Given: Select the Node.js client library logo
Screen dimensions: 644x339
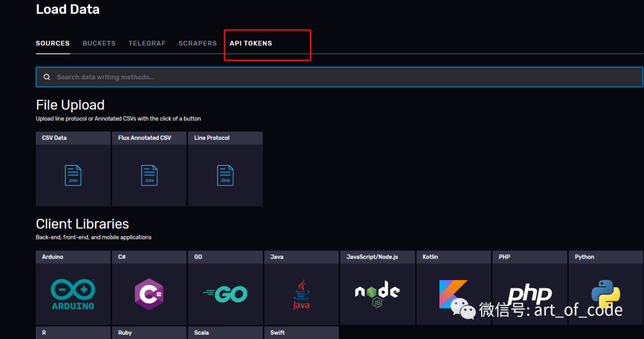Looking at the screenshot, I should coord(377,294).
